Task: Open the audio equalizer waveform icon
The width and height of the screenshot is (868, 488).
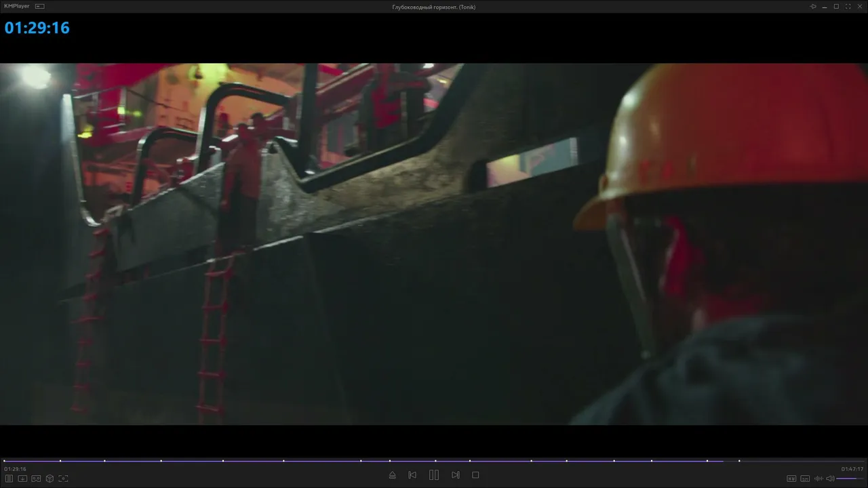Action: pos(818,479)
